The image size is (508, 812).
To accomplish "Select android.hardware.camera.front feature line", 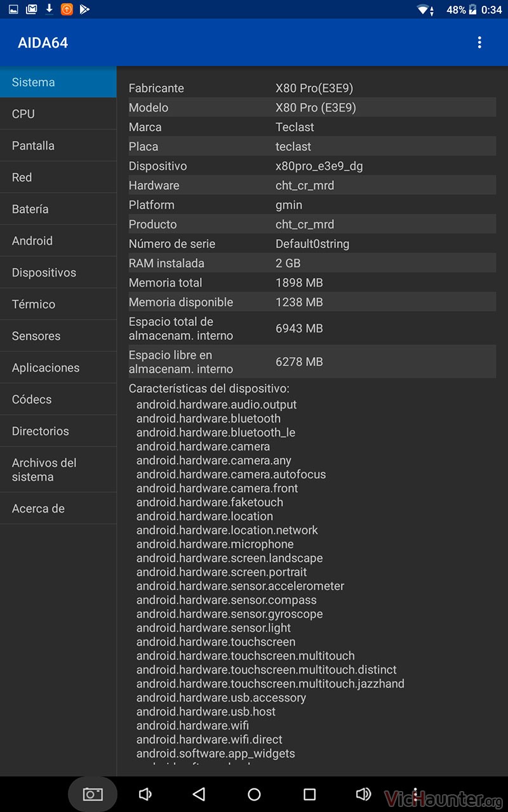I will tap(217, 488).
